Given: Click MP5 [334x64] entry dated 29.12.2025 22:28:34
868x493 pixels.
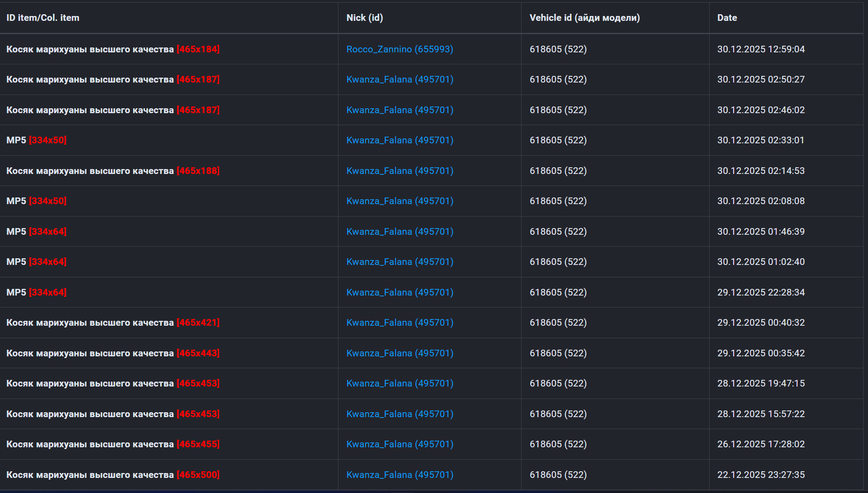Looking at the screenshot, I should click(36, 292).
